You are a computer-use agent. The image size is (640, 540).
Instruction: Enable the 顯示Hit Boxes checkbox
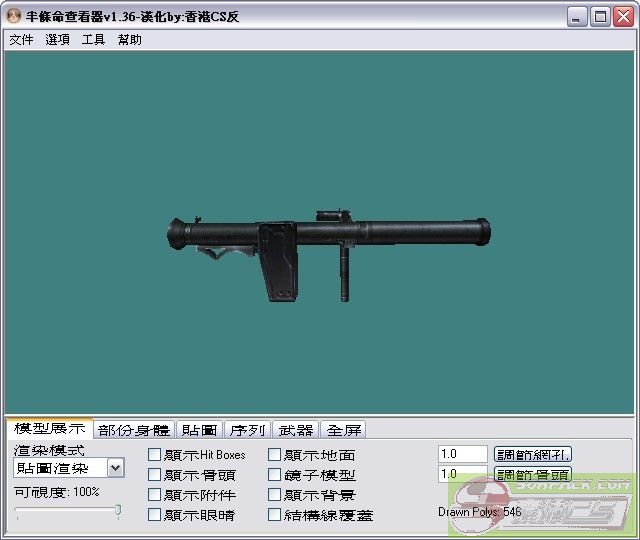[x=154, y=455]
